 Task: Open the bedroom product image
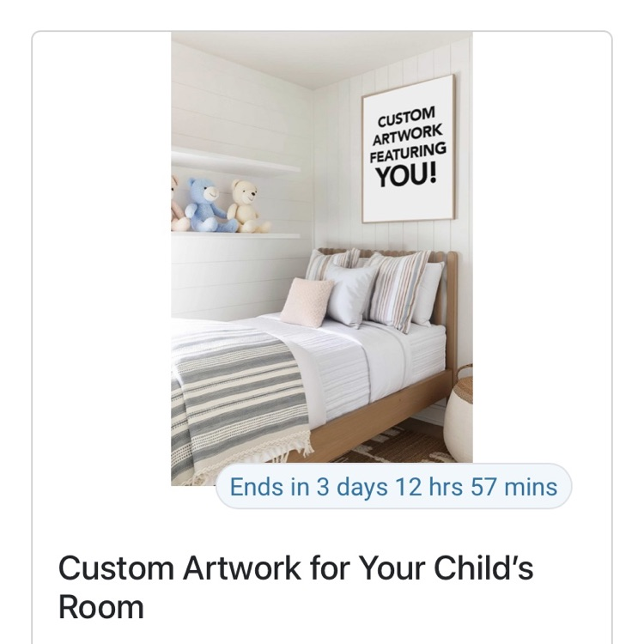(x=322, y=258)
